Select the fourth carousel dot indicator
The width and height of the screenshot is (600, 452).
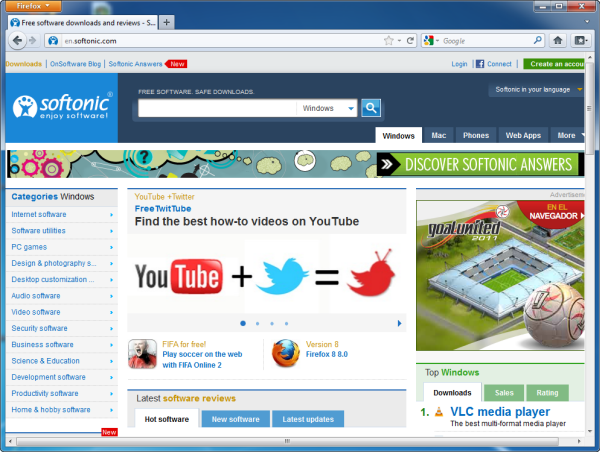(x=286, y=323)
